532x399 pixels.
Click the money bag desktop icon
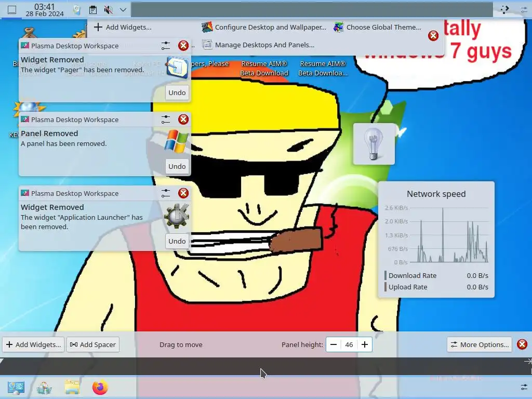coord(29,32)
